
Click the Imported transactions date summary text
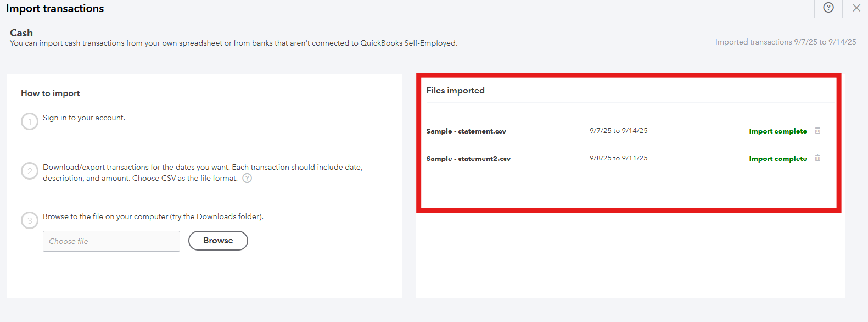click(x=785, y=42)
